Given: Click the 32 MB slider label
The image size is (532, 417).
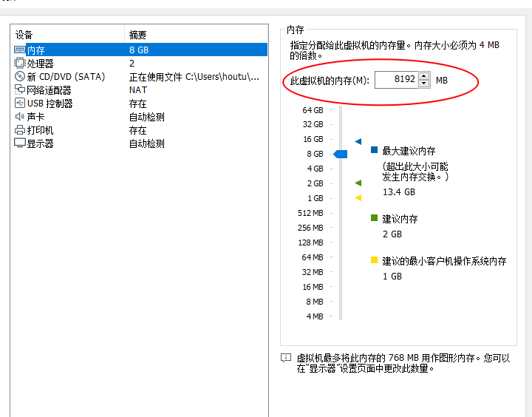Looking at the screenshot, I should 313,272.
